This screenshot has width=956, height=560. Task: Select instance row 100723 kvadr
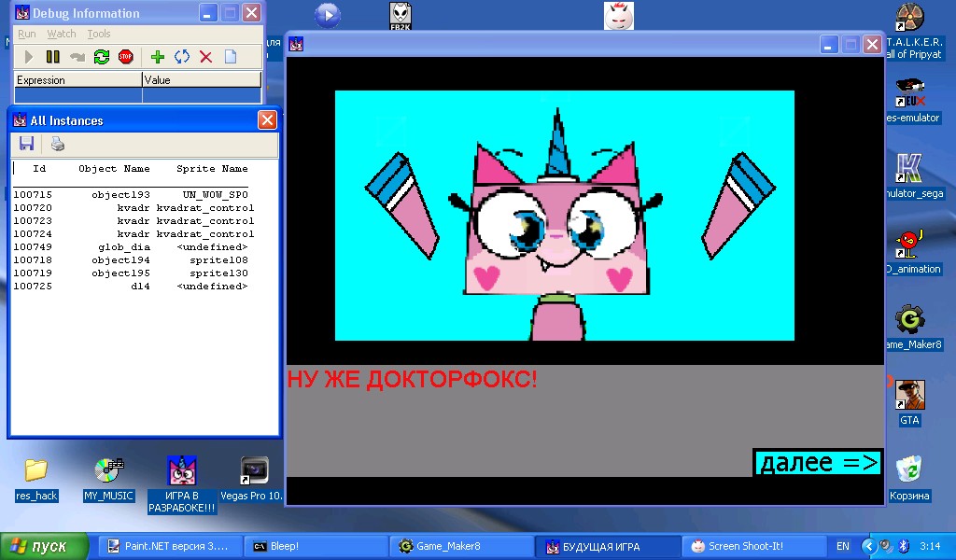click(134, 220)
